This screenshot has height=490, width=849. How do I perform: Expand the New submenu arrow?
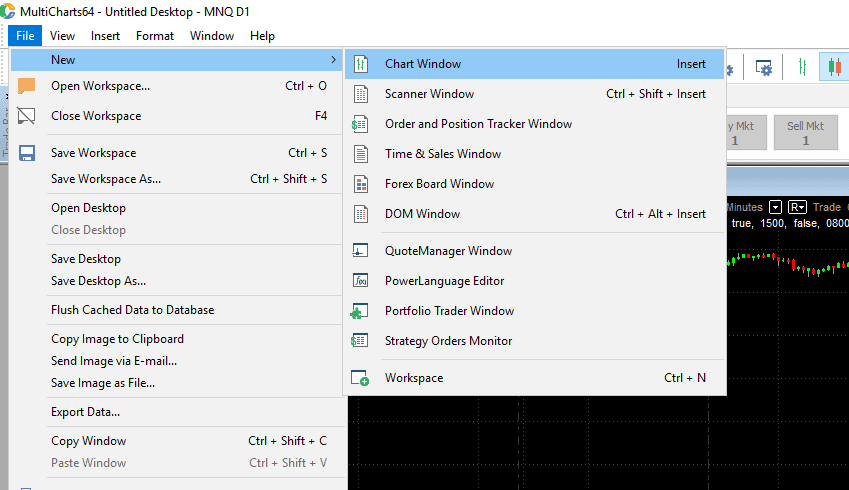pos(334,60)
